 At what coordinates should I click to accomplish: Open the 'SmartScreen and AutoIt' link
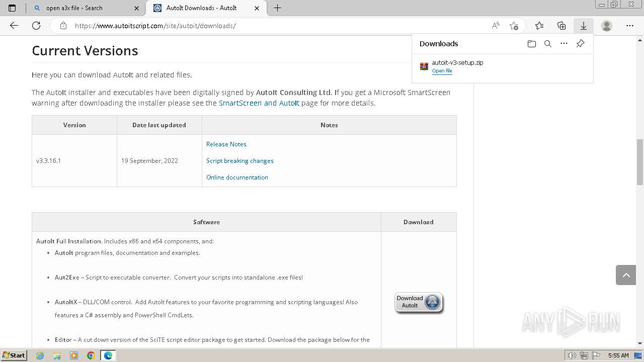tap(259, 103)
